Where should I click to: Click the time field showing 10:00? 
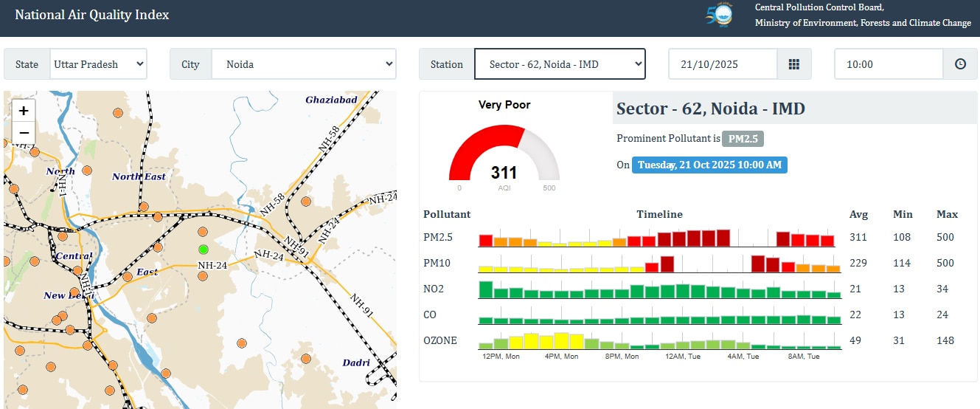[889, 64]
